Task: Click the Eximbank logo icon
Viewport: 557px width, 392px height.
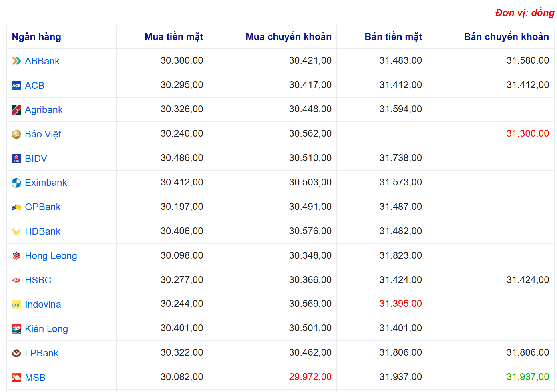Action: click(16, 183)
